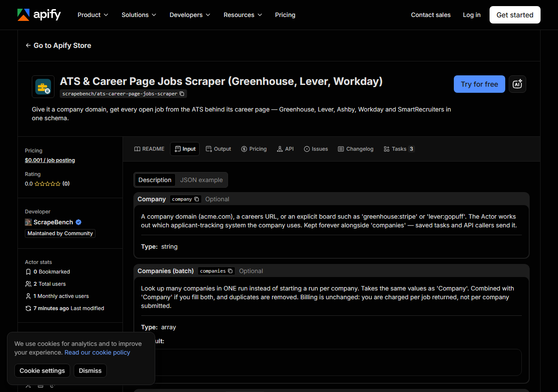Switch to the API tab
This screenshot has height=392, width=558.
click(x=285, y=149)
